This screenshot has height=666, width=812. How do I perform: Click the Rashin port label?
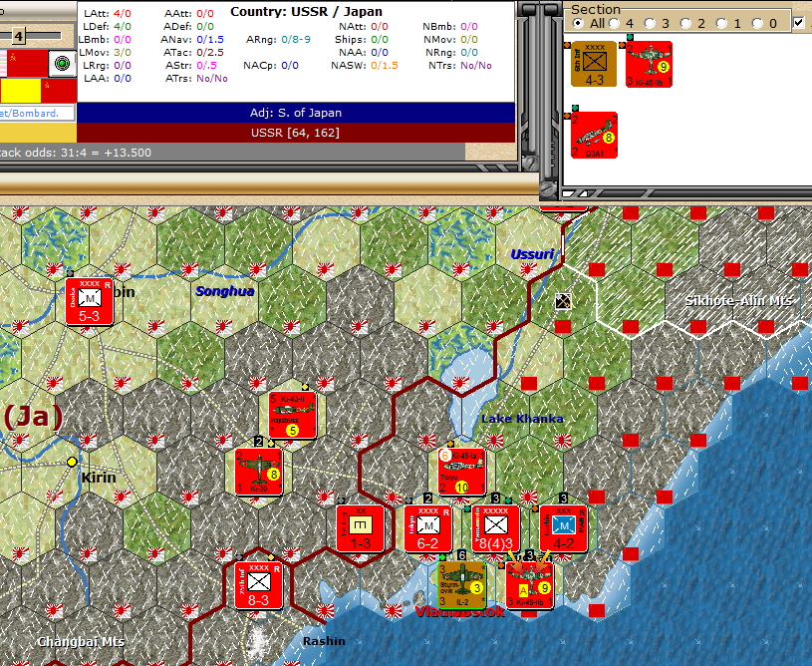324,641
